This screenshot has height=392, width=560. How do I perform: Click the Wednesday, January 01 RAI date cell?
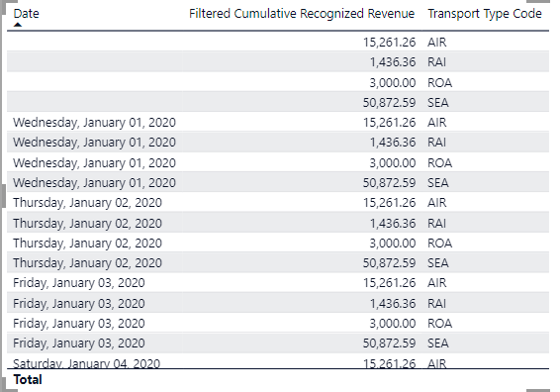pyautogui.click(x=94, y=143)
